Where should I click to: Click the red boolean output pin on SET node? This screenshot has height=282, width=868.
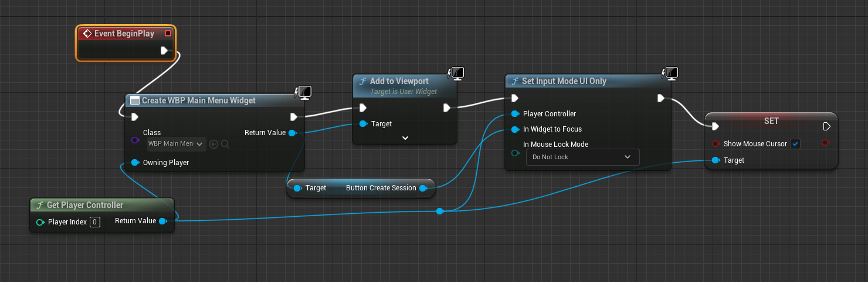tap(826, 143)
